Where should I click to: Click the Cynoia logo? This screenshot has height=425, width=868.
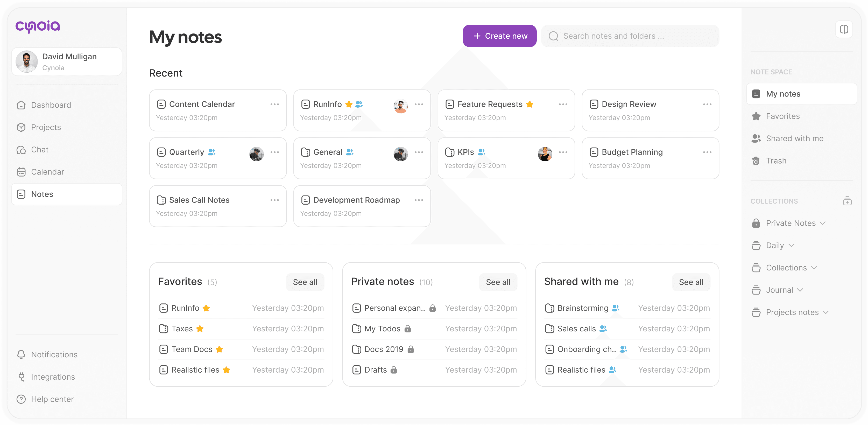38,26
